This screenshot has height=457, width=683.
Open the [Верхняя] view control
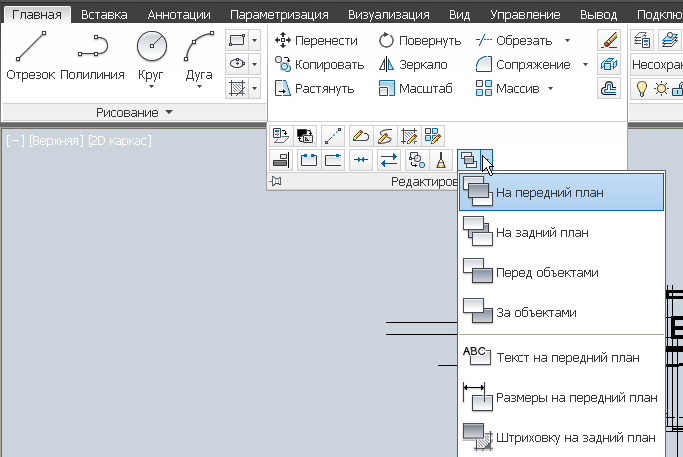[56, 141]
